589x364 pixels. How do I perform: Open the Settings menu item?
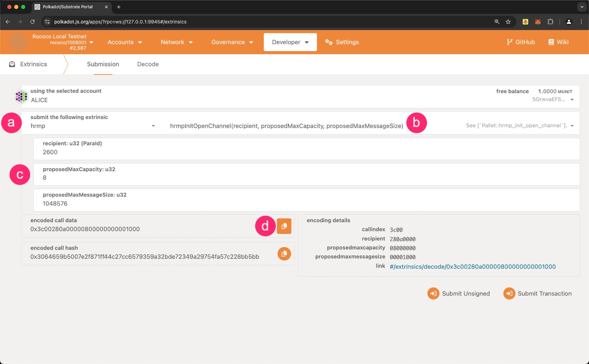pyautogui.click(x=342, y=42)
